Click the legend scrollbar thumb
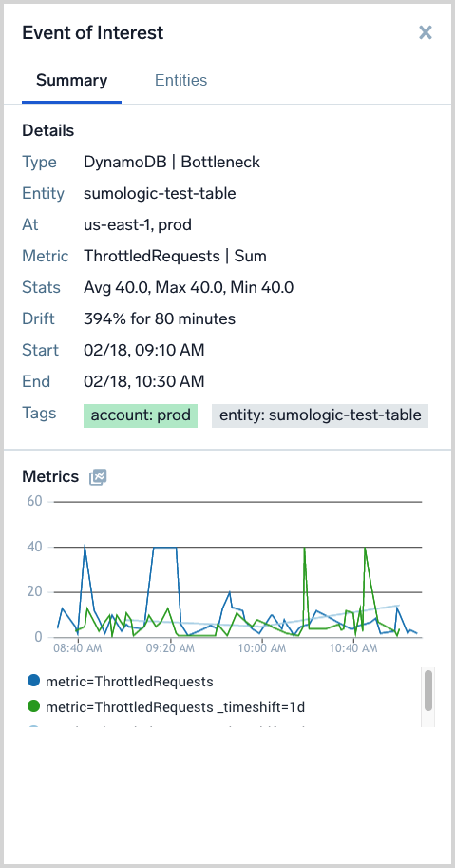 [x=428, y=690]
